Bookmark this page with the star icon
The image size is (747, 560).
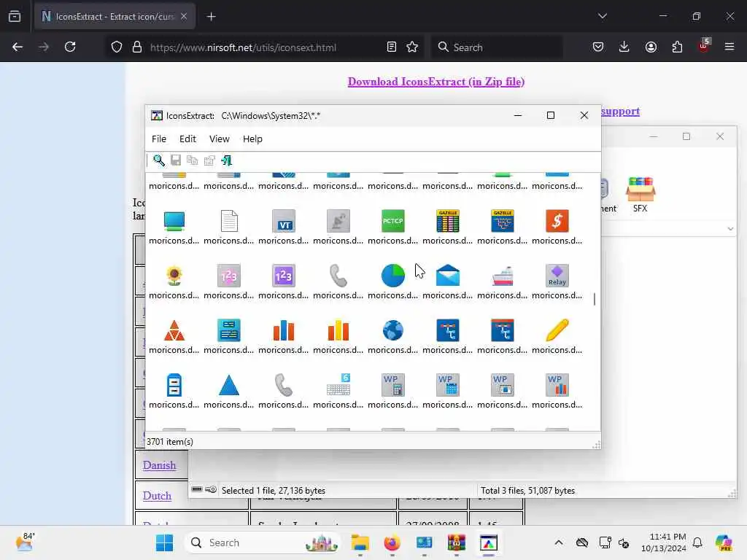click(412, 47)
